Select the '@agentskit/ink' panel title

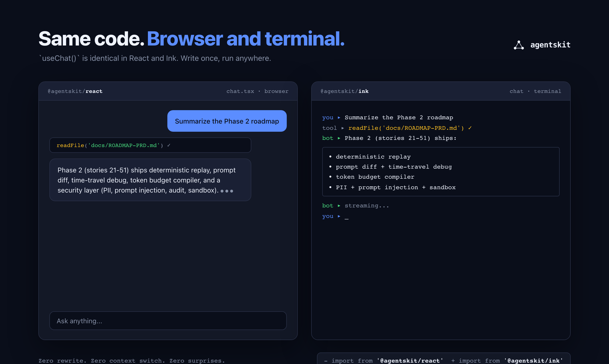click(344, 91)
